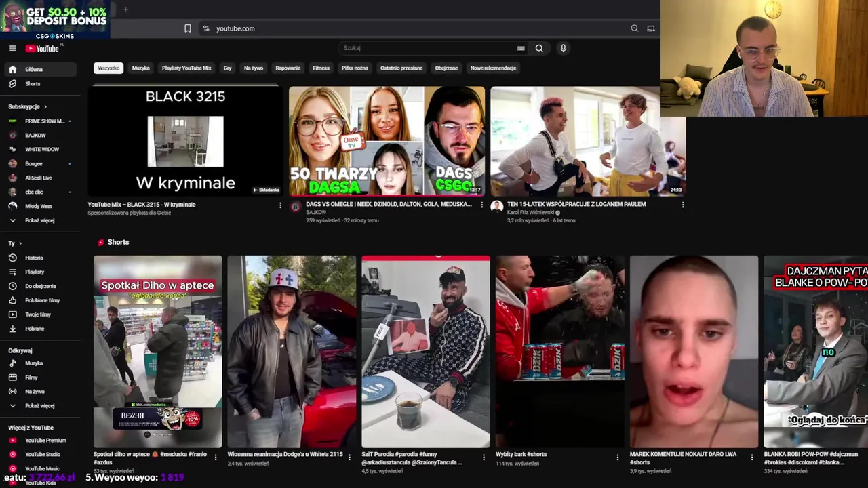Select the Piłka nożna chip
This screenshot has height=488, width=868.
(355, 68)
